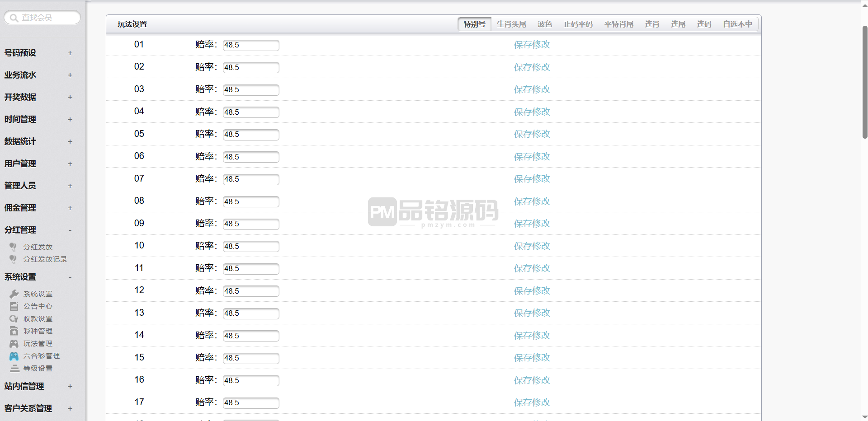Viewport: 868px width, 421px height.
Task: Click the icon beside 彩种管理
Action: point(14,331)
